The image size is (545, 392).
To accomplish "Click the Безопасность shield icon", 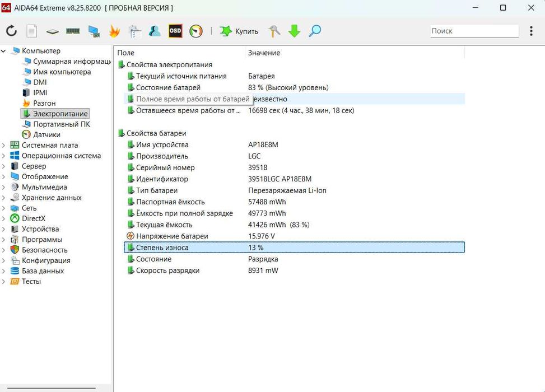I will (15, 250).
